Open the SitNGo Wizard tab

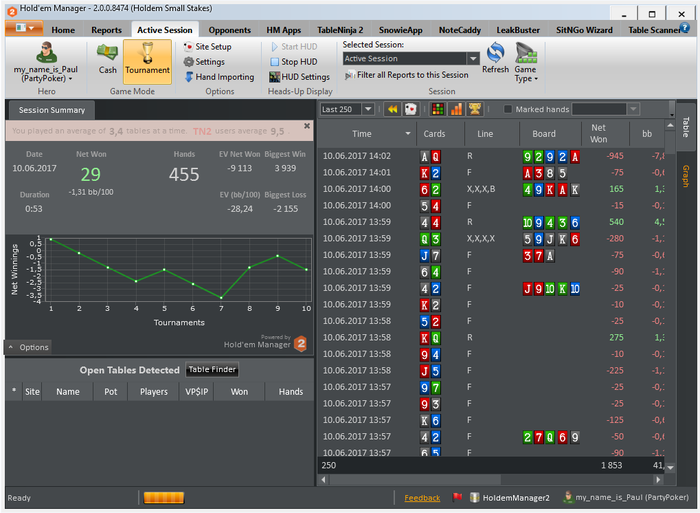pyautogui.click(x=584, y=30)
